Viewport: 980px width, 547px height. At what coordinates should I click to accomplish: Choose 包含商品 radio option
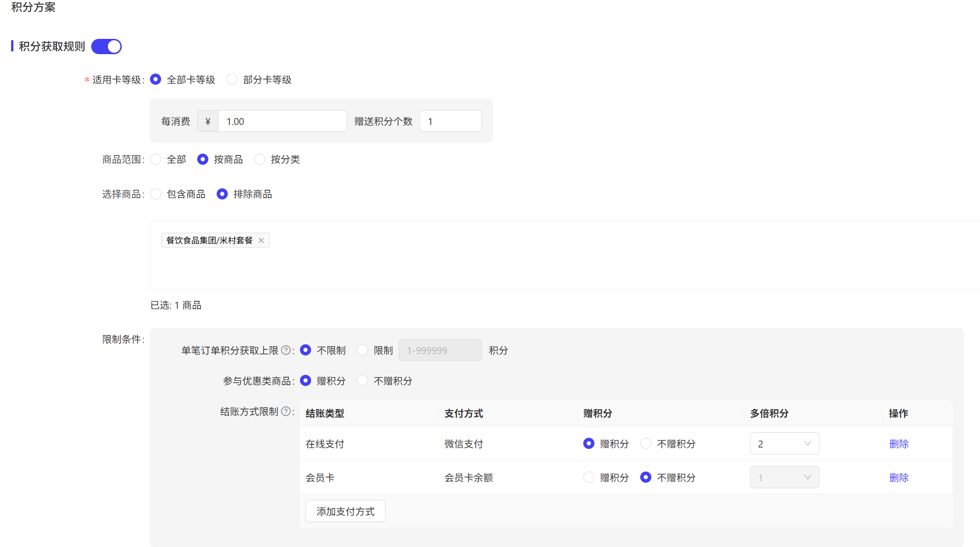coord(156,194)
